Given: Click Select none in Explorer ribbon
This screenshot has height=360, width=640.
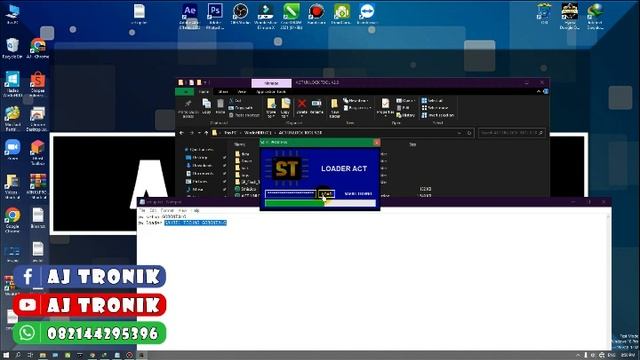Looking at the screenshot, I should point(435,108).
